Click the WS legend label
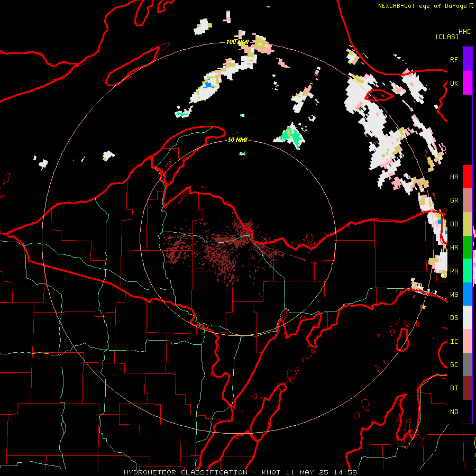Screen dimensions: 476x476 tap(454, 294)
